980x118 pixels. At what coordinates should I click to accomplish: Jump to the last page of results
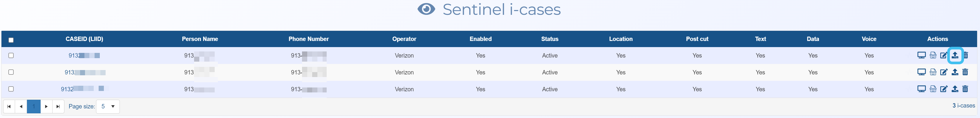[58, 107]
